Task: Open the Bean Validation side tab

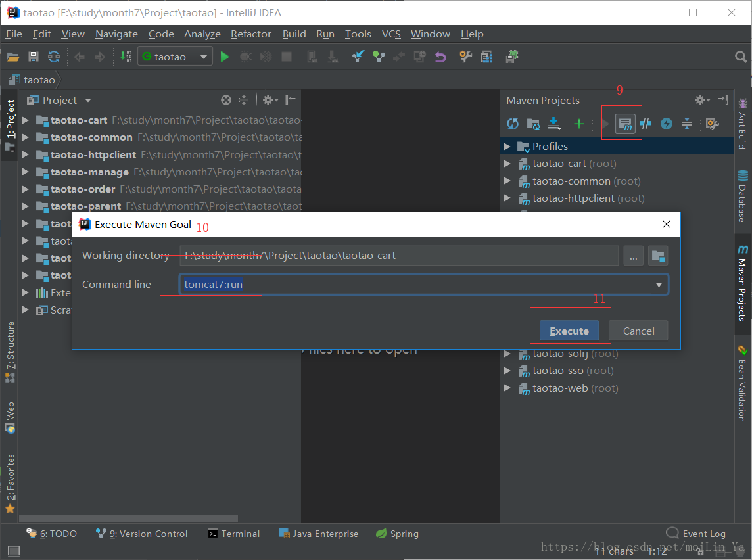Action: coord(742,383)
